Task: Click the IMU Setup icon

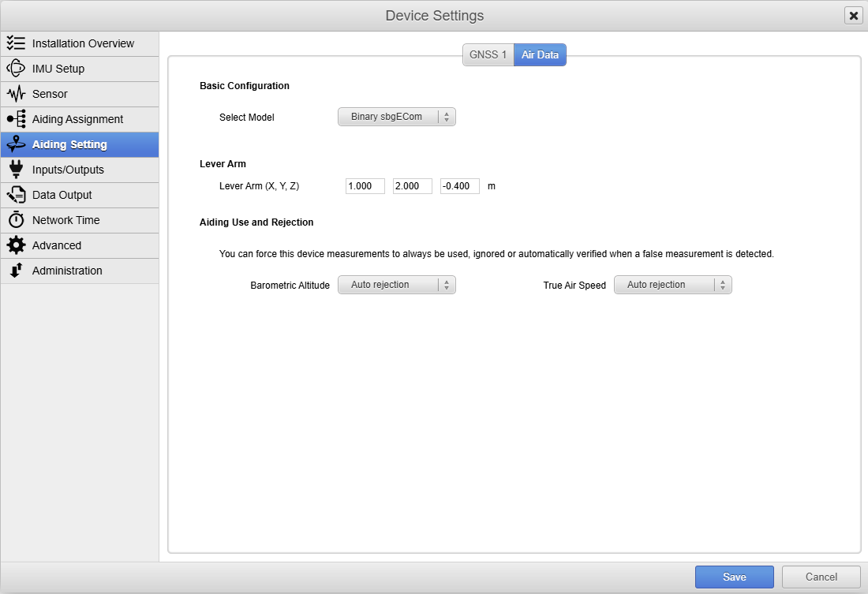Action: tap(16, 69)
